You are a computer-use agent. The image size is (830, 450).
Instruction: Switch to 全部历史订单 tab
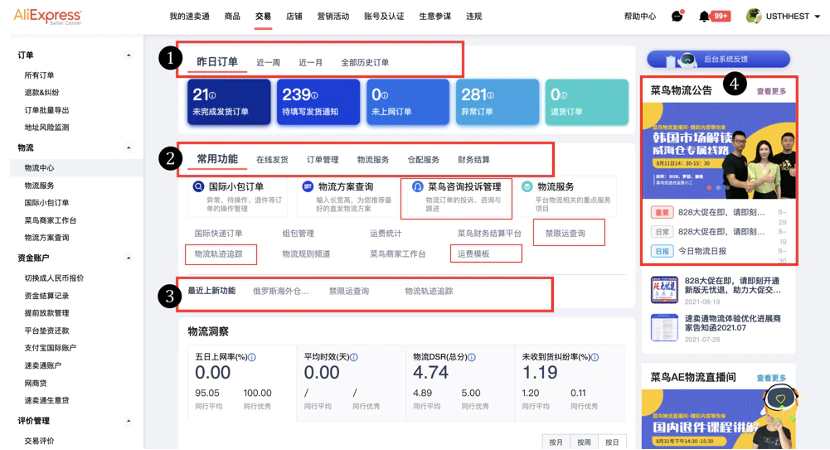365,62
